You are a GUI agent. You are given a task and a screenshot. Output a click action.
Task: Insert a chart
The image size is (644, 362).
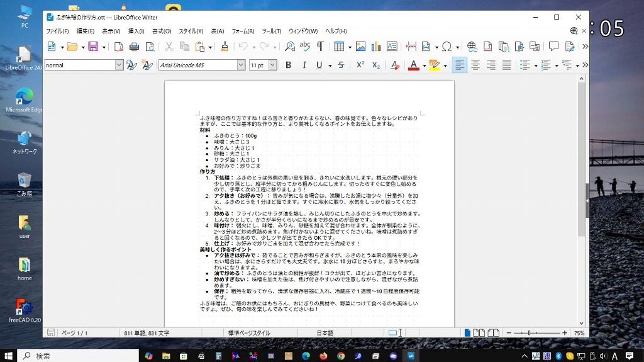pyautogui.click(x=376, y=47)
